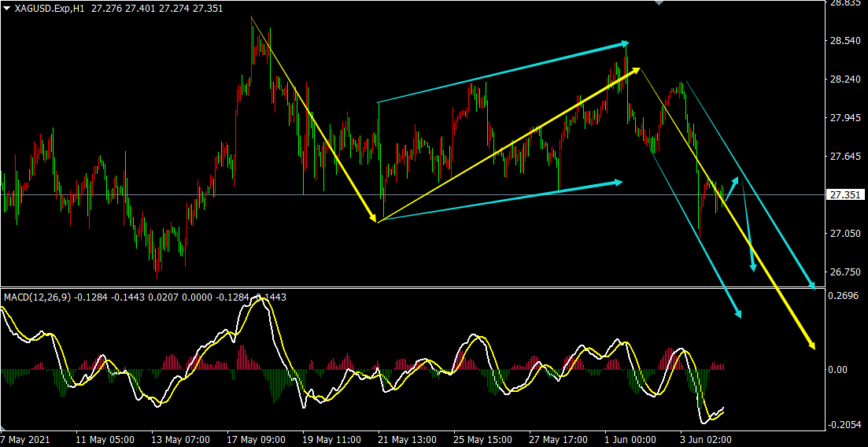Click the 3 Jun 02:00 time label
The height and width of the screenshot is (447, 868).
click(x=706, y=439)
